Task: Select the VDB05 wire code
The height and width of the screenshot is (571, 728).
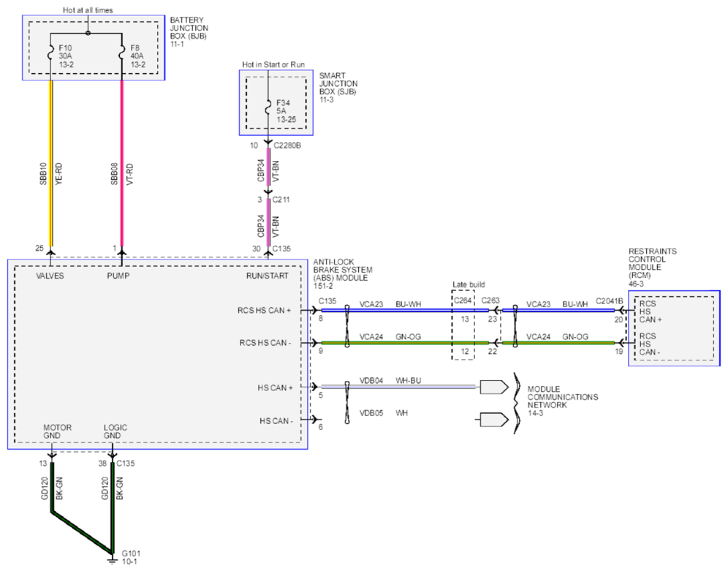Action: 371,413
